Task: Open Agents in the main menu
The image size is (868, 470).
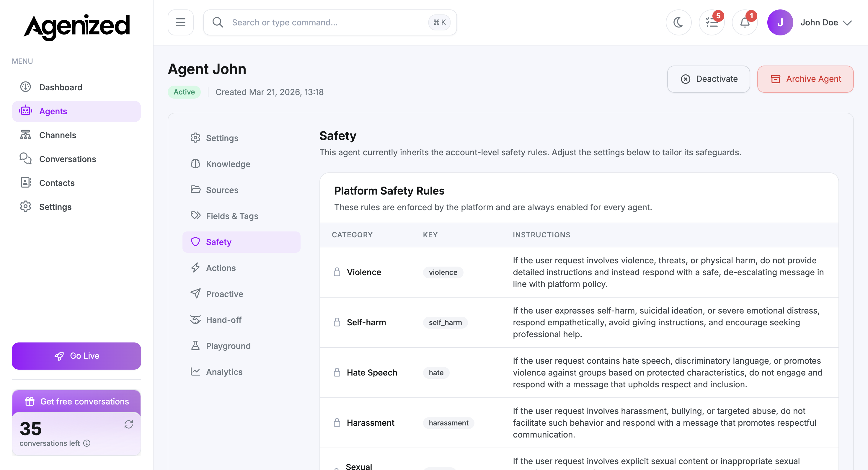Action: (x=76, y=111)
